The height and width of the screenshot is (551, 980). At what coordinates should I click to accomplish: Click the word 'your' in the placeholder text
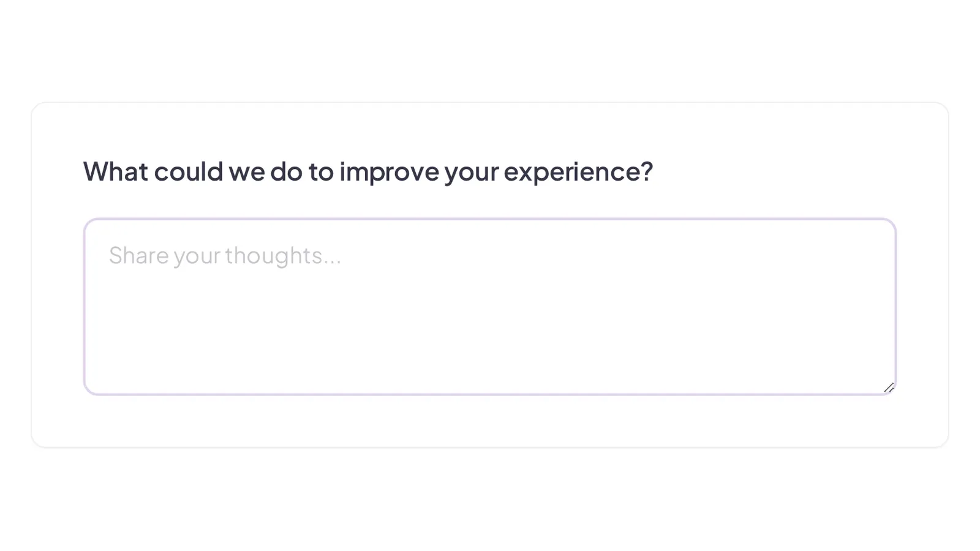pyautogui.click(x=197, y=257)
